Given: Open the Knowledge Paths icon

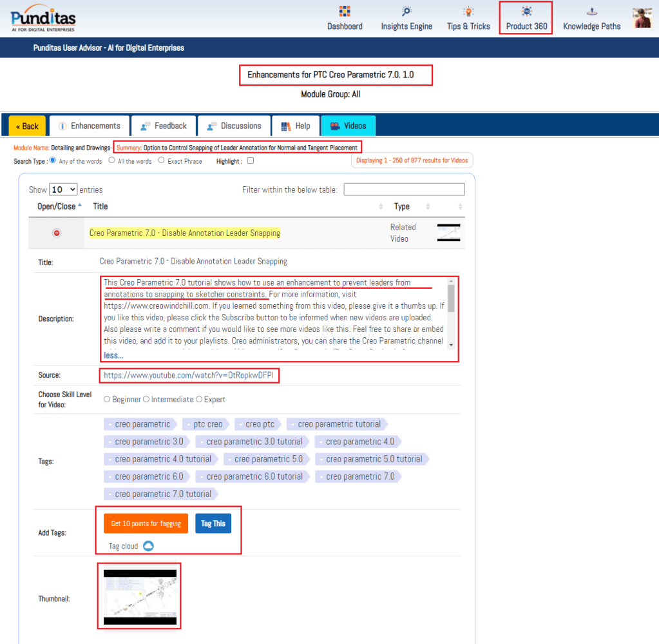Looking at the screenshot, I should point(591,12).
